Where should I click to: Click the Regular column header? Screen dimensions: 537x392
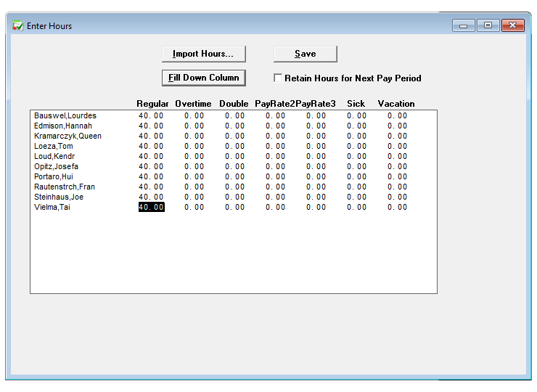point(152,104)
